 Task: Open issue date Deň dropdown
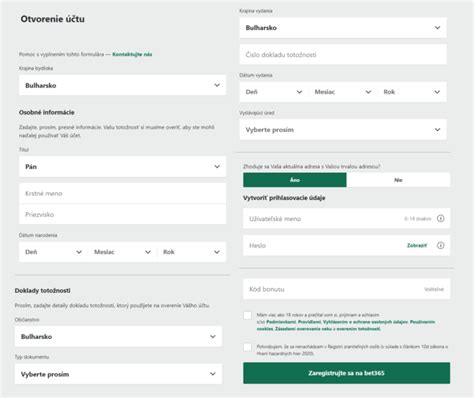[x=274, y=92]
